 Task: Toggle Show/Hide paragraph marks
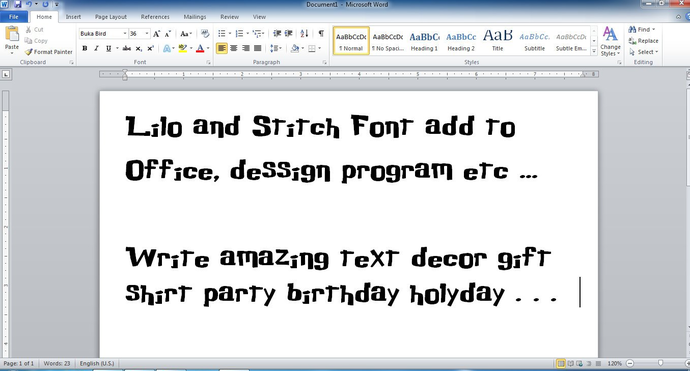pyautogui.click(x=321, y=34)
